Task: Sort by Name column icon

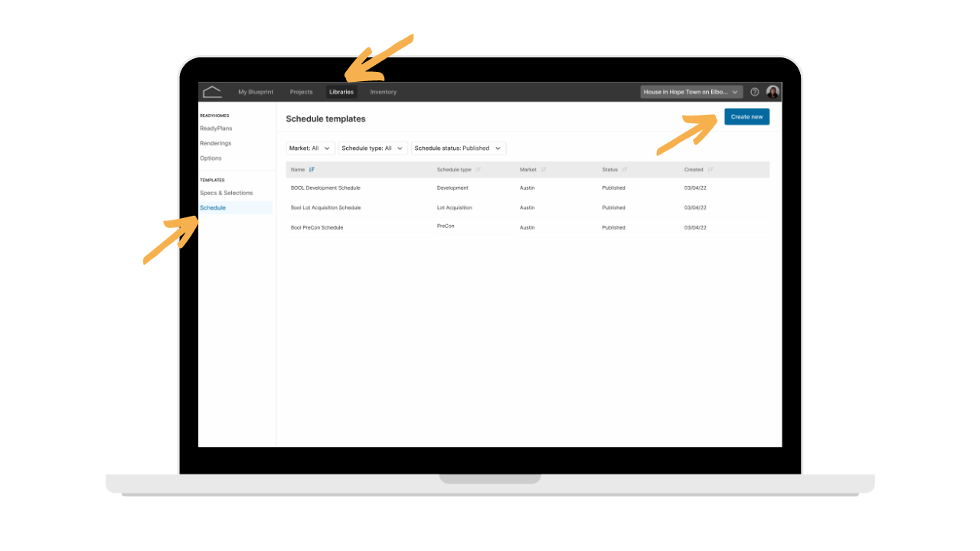Action: point(312,170)
